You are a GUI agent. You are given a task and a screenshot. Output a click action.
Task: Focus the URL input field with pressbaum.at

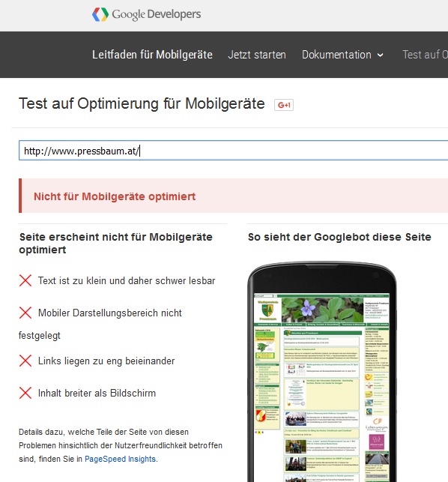click(x=233, y=151)
